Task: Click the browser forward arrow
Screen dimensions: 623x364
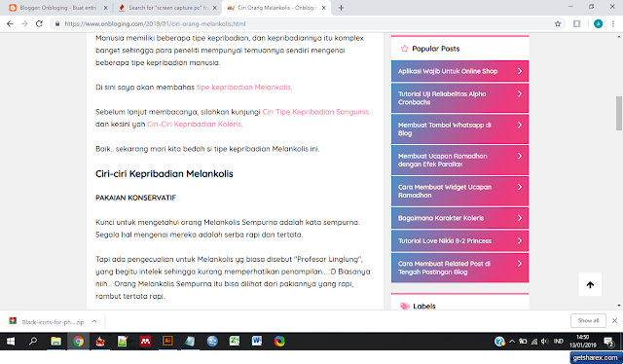Action: 24,23
